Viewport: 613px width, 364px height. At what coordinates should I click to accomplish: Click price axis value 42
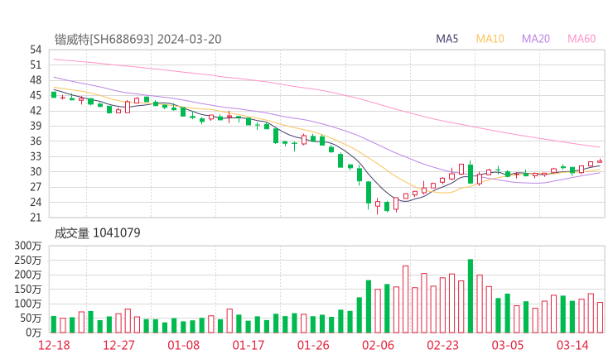click(36, 111)
